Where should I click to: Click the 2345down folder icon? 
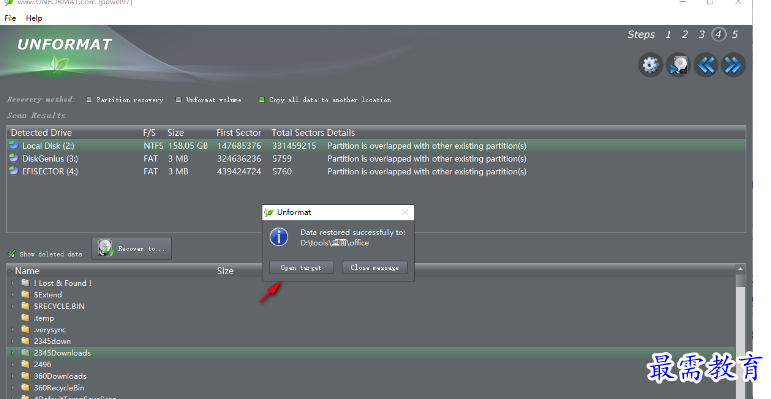tap(26, 341)
